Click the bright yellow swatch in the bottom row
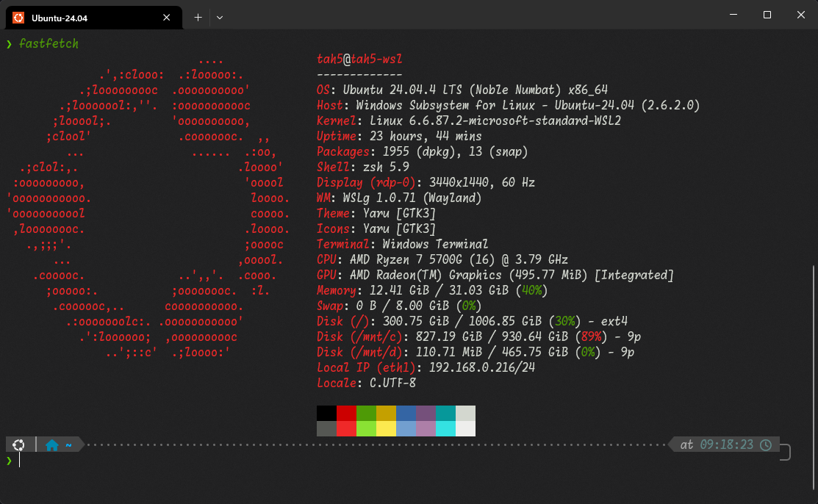The image size is (818, 504). [386, 428]
